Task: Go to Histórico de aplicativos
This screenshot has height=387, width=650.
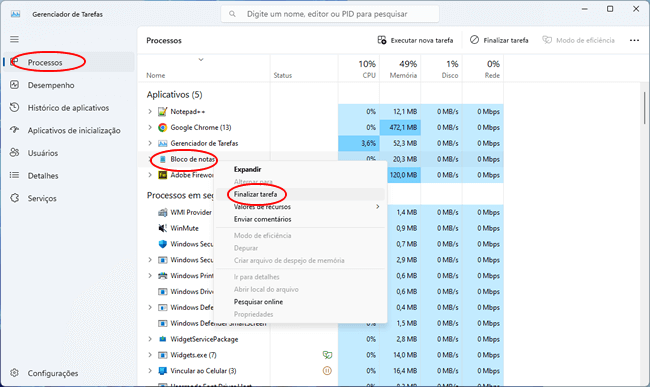Action: (68, 108)
